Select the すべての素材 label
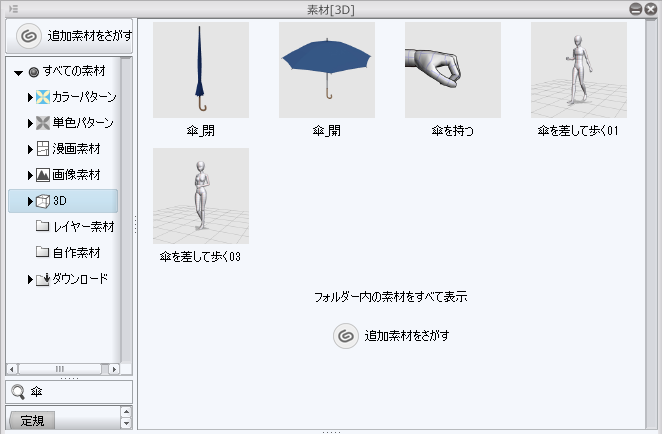The height and width of the screenshot is (434, 662). pyautogui.click(x=74, y=71)
